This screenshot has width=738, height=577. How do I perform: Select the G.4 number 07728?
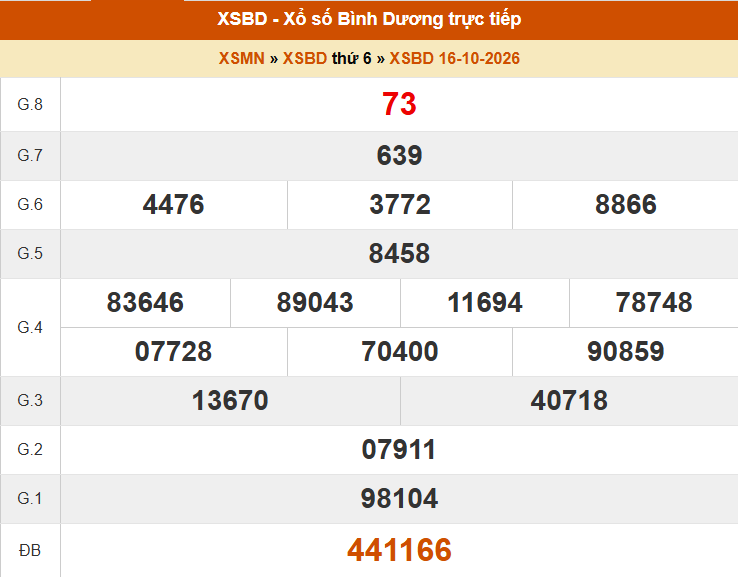click(174, 352)
